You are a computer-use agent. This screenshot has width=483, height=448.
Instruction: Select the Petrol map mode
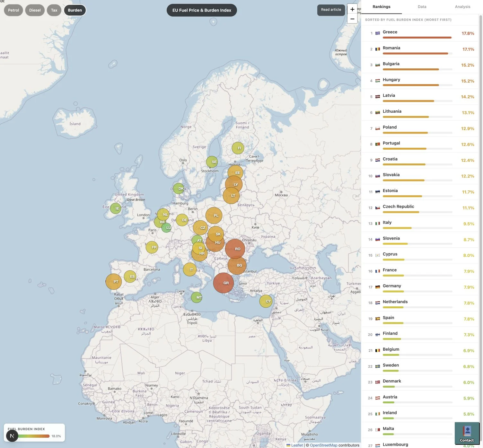(x=13, y=10)
